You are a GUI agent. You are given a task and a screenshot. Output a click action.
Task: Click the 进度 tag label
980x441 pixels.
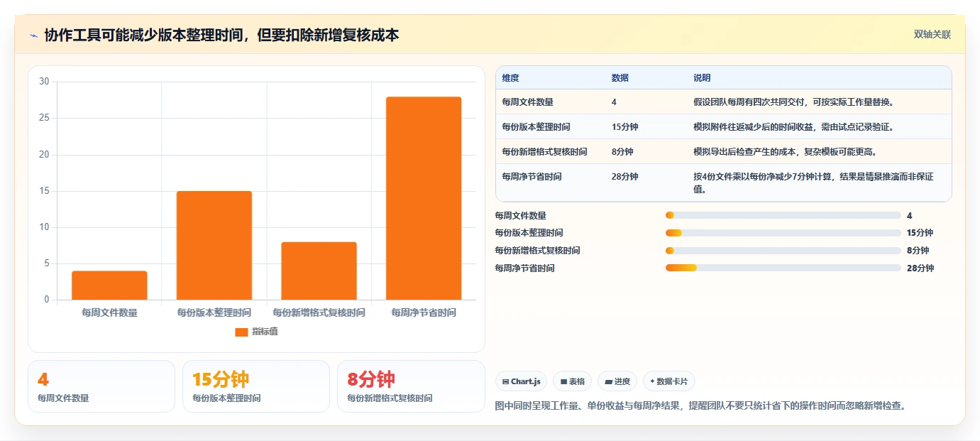click(622, 381)
